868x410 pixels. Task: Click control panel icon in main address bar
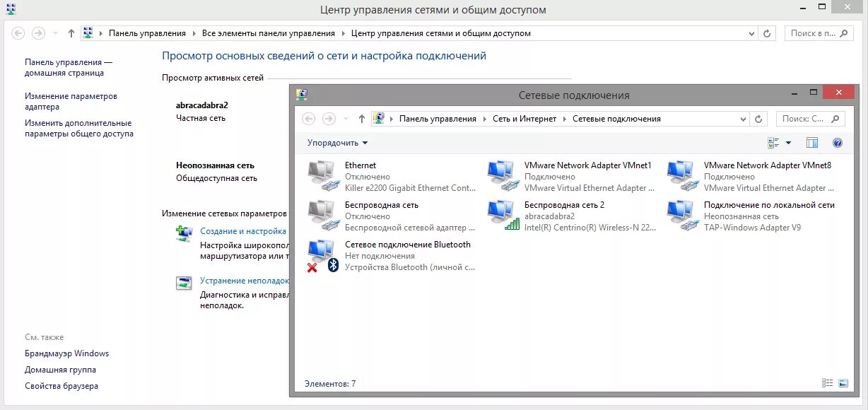click(x=88, y=33)
